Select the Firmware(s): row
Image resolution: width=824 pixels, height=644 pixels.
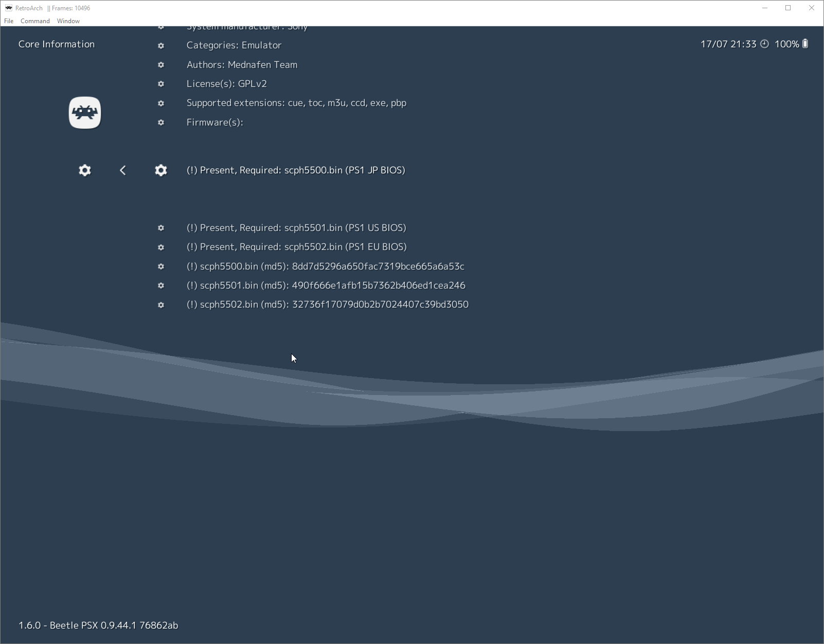[215, 122]
